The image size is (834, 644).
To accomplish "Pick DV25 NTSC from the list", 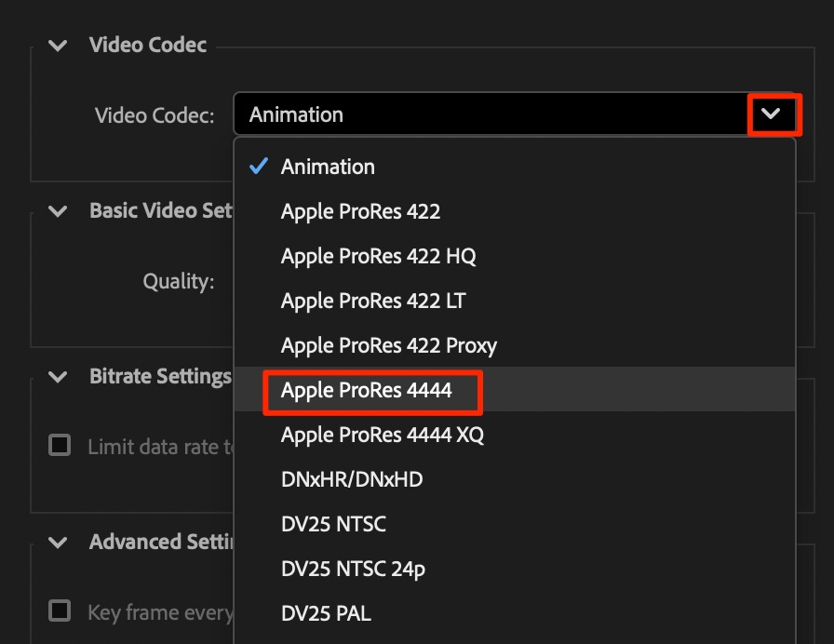I will (333, 525).
